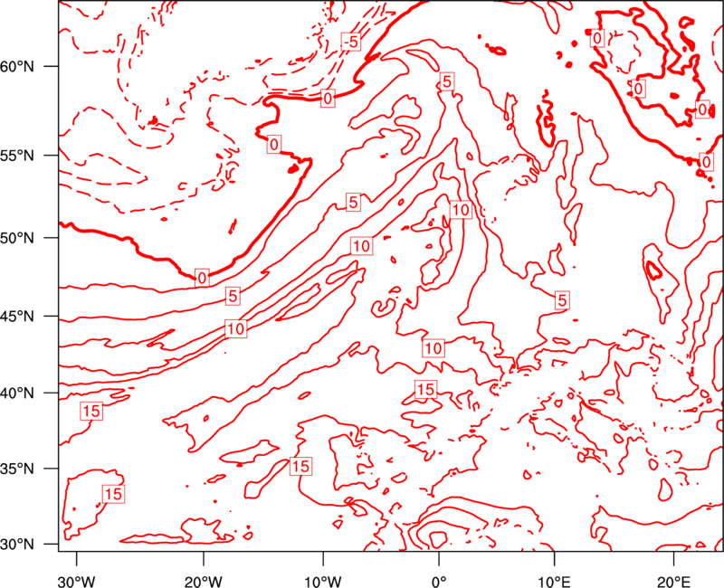The image size is (724, 588).
Task: Click the 20°E longitude axis label
Action: [x=673, y=582]
